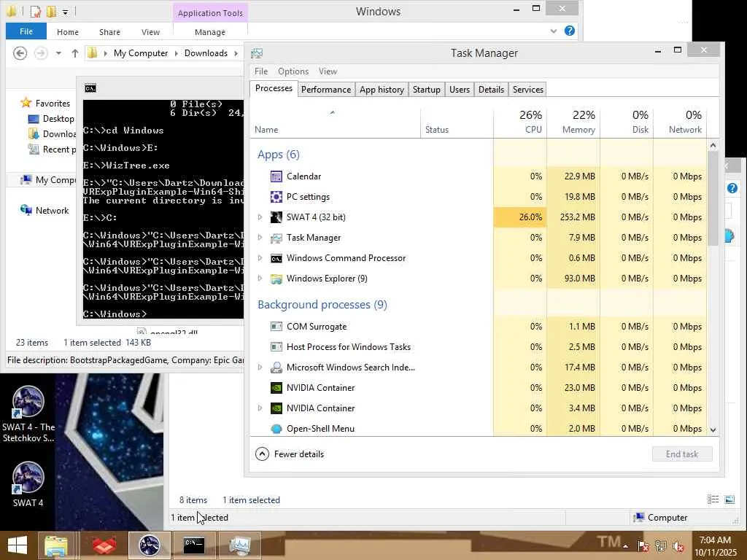This screenshot has height=560, width=747.
Task: Open the Windows Start button on taskbar
Action: 18,545
